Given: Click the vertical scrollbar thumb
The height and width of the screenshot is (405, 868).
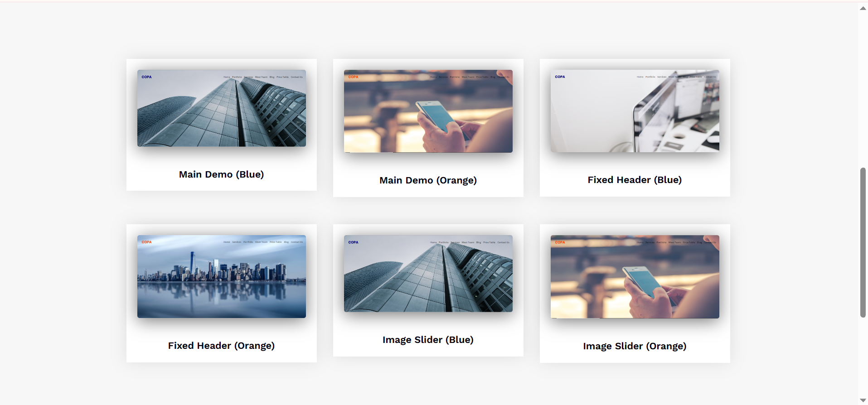Looking at the screenshot, I should coord(863,242).
